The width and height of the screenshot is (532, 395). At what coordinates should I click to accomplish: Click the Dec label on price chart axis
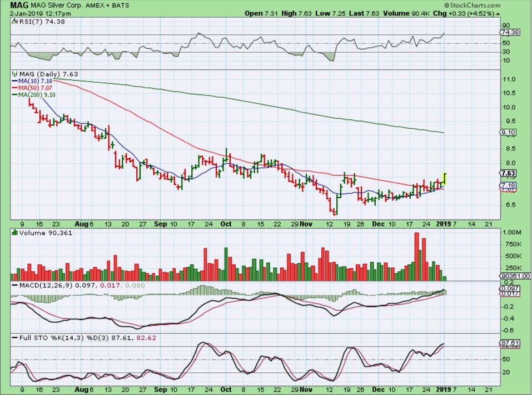(379, 224)
